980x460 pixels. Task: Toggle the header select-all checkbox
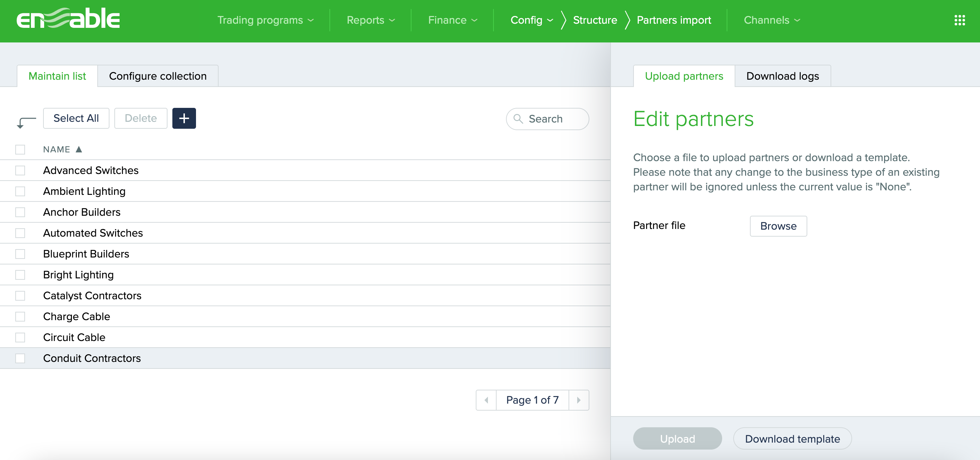[x=20, y=149]
